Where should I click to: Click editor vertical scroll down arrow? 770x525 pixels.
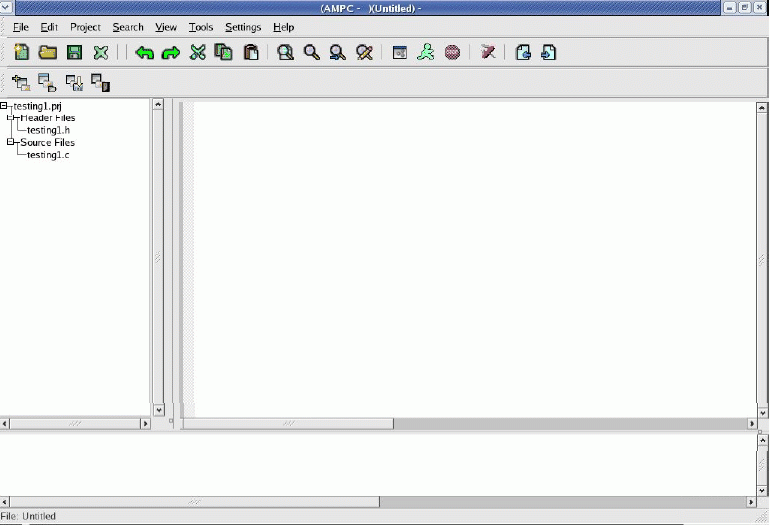click(762, 413)
